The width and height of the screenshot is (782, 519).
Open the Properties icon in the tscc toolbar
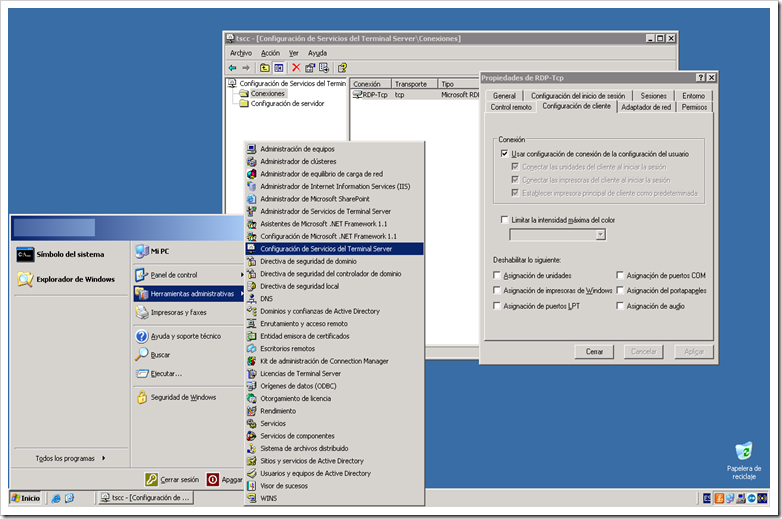coord(310,68)
